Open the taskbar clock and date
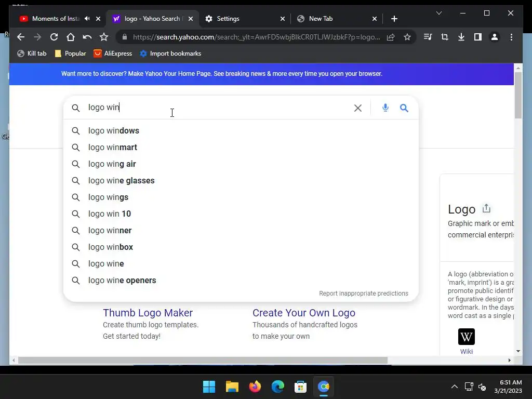Image resolution: width=532 pixels, height=399 pixels. point(508,387)
